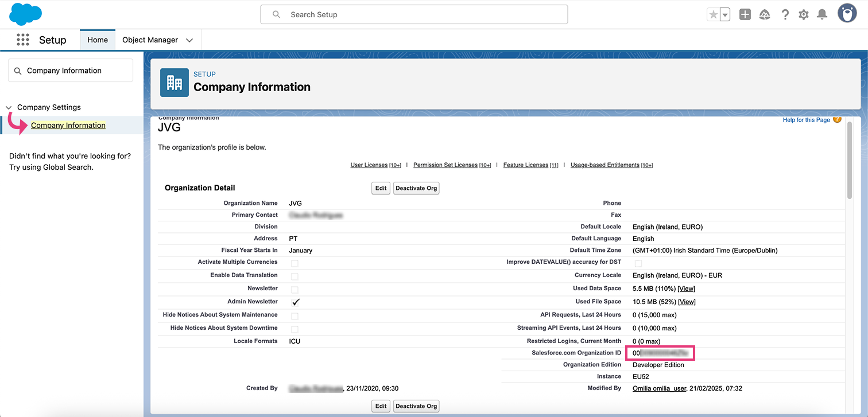Open the Global Actions plus icon
This screenshot has width=868, height=417.
pyautogui.click(x=745, y=15)
